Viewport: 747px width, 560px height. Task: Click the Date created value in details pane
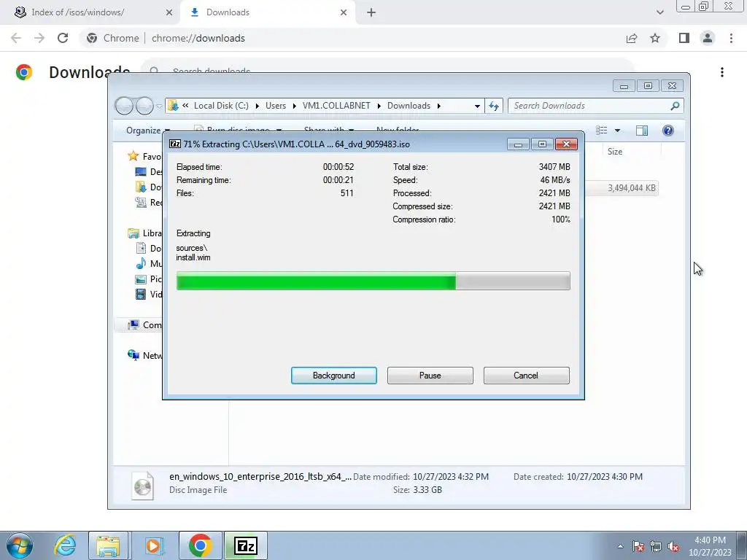coord(605,477)
